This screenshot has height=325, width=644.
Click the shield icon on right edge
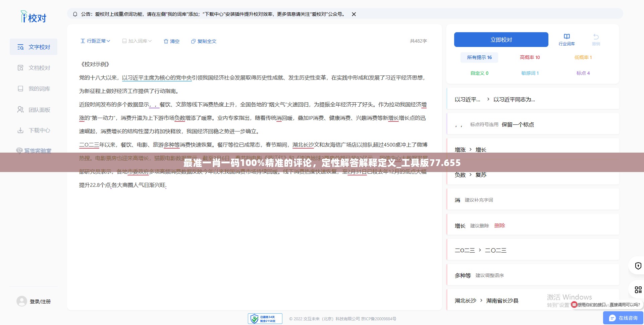click(638, 266)
